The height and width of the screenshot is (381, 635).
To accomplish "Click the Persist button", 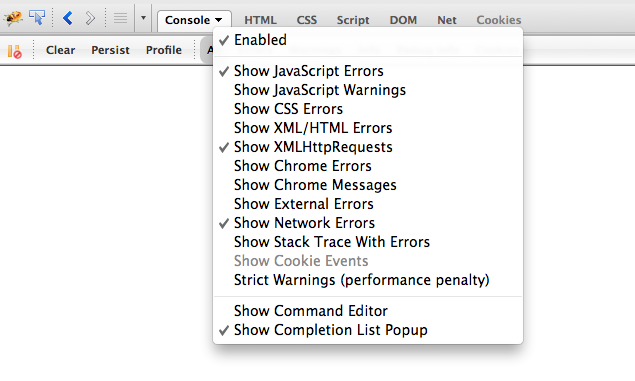I will (x=110, y=50).
